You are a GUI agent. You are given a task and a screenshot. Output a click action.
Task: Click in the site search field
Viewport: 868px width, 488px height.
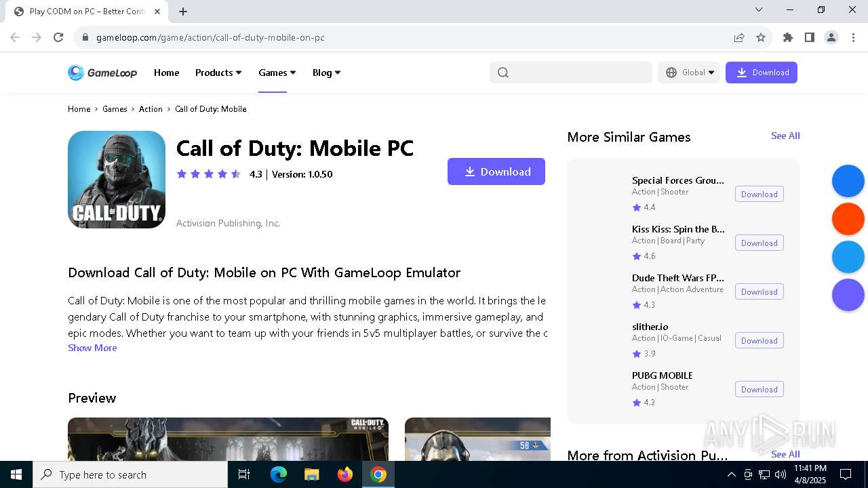pos(571,73)
